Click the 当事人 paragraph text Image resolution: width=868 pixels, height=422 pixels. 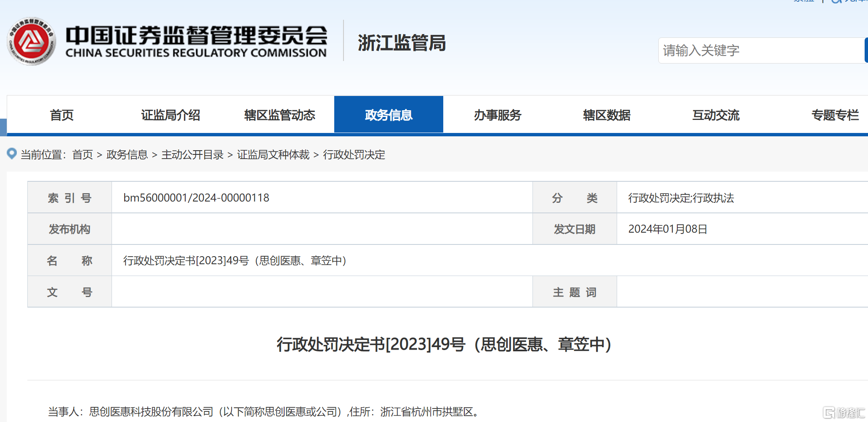click(264, 411)
